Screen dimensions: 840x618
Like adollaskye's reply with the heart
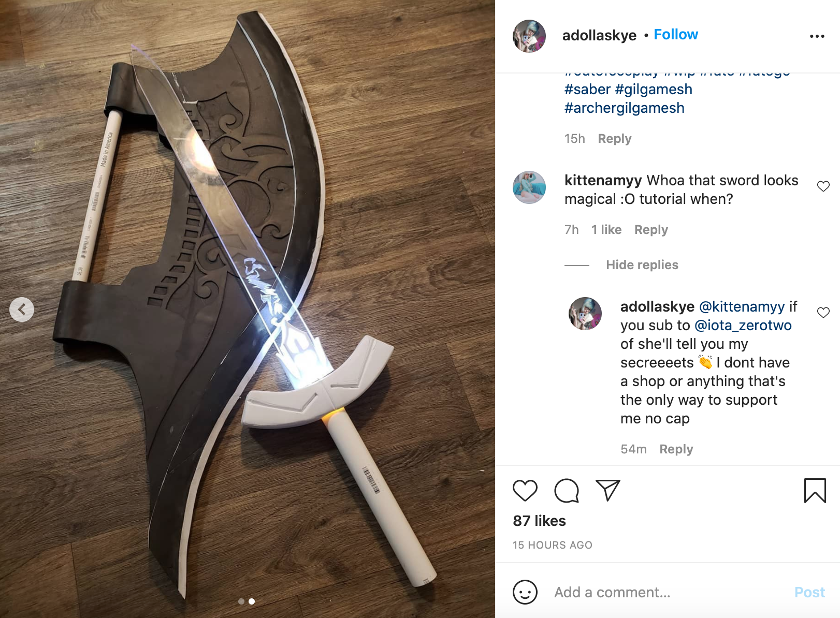(x=823, y=313)
